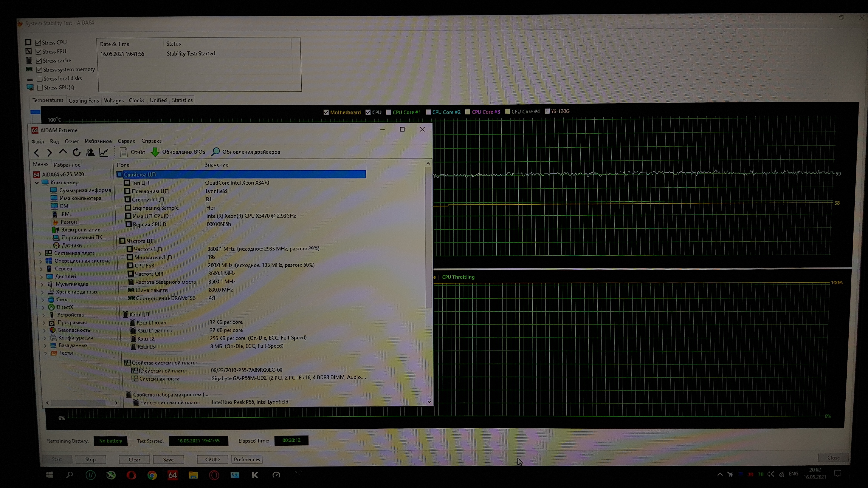Expand the Сервер tree node
The width and height of the screenshot is (868, 488).
[x=41, y=269]
